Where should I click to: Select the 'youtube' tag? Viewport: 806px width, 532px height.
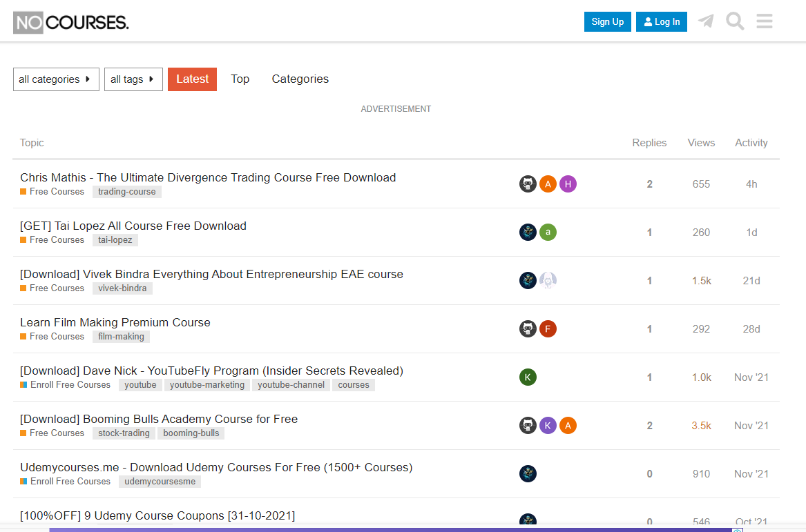[140, 384]
